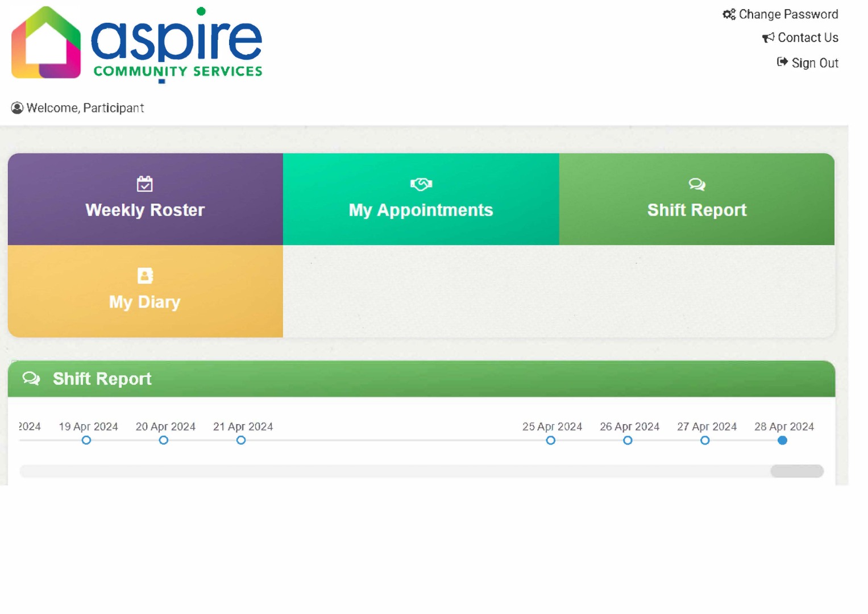
Task: Click the Change Password gears icon
Action: coord(729,14)
